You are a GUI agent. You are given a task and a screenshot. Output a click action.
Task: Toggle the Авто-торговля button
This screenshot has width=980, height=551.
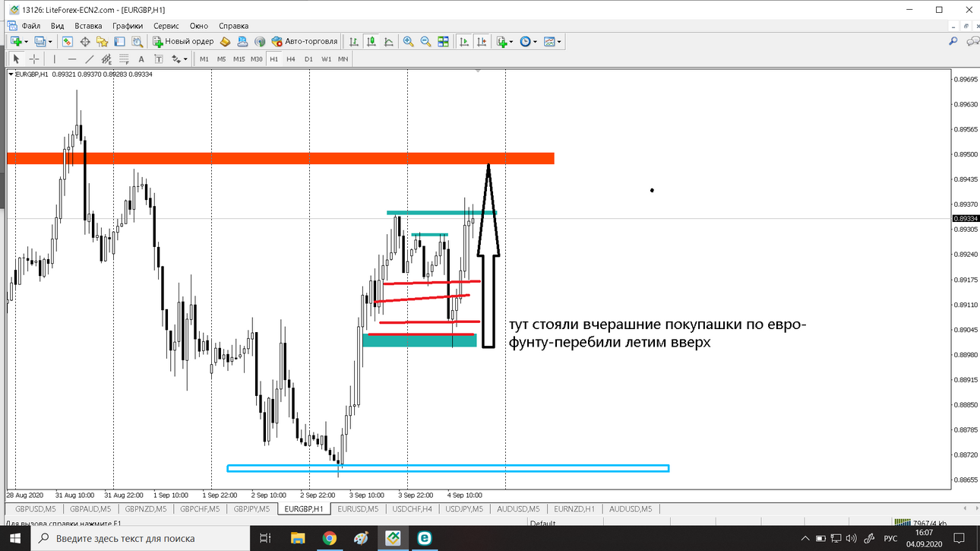[305, 42]
